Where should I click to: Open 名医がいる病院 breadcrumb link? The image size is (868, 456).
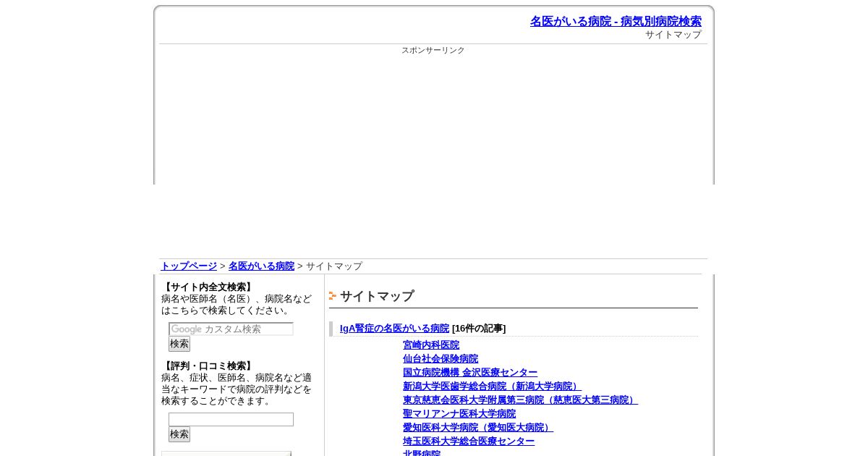click(261, 266)
